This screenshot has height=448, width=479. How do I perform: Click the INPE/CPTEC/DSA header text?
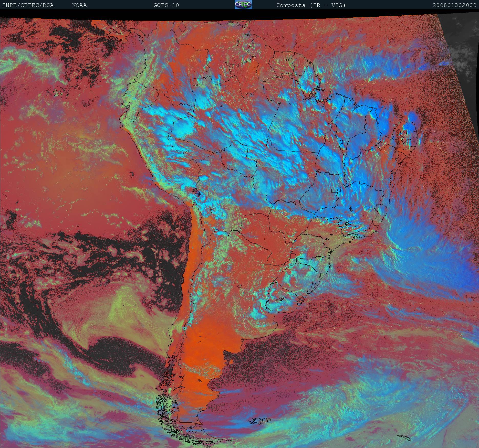click(x=28, y=5)
